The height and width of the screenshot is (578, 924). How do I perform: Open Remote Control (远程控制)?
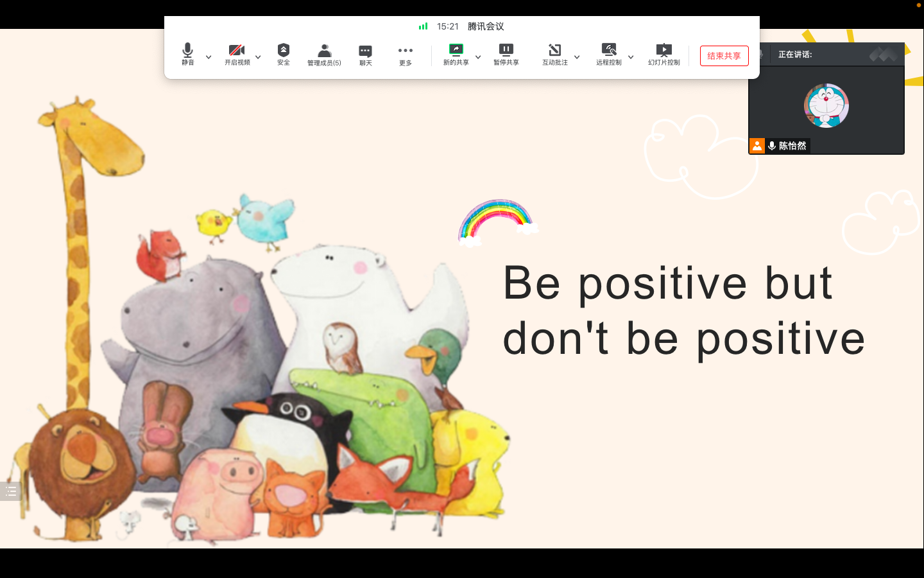click(x=608, y=54)
